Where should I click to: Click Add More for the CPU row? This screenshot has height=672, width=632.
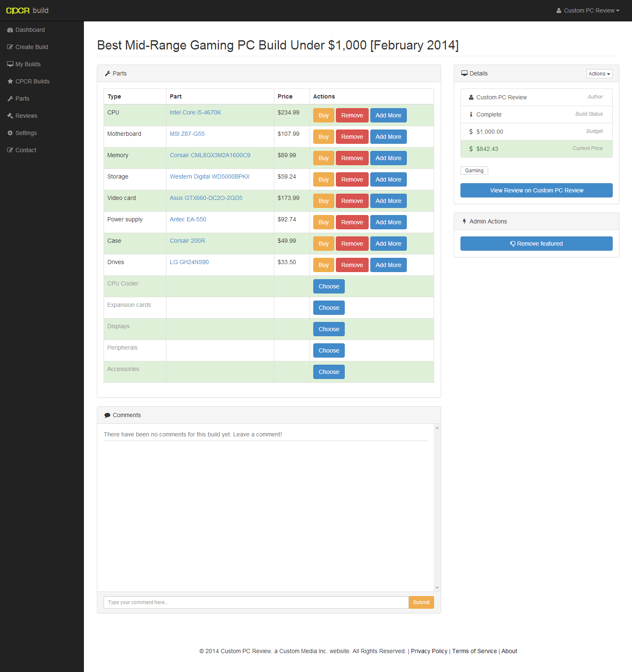click(388, 115)
